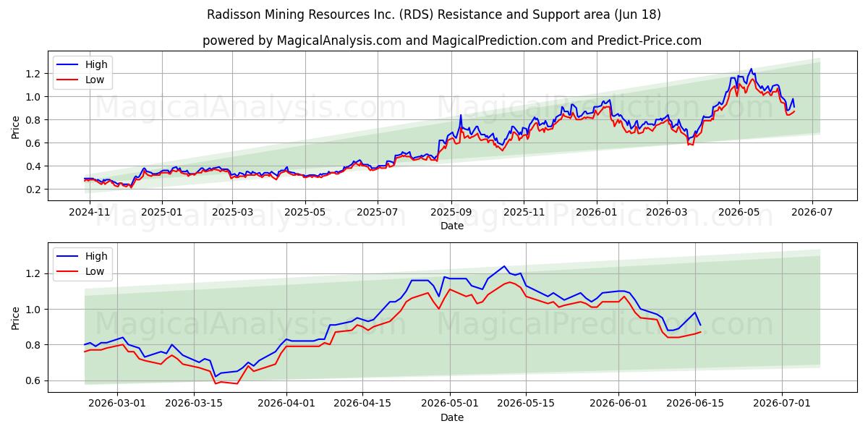
Task: Click the '2026-03' label in top chart
Action: coord(667,213)
